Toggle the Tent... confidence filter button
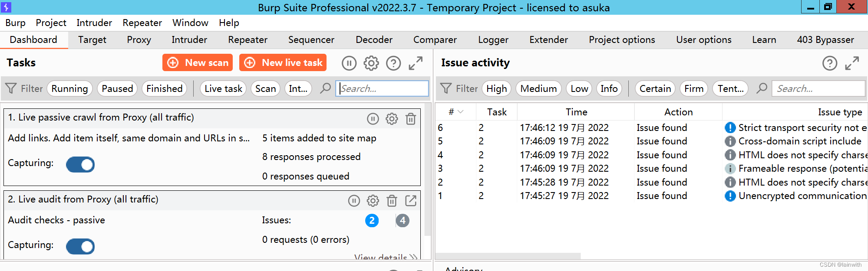This screenshot has width=868, height=271. click(x=730, y=88)
